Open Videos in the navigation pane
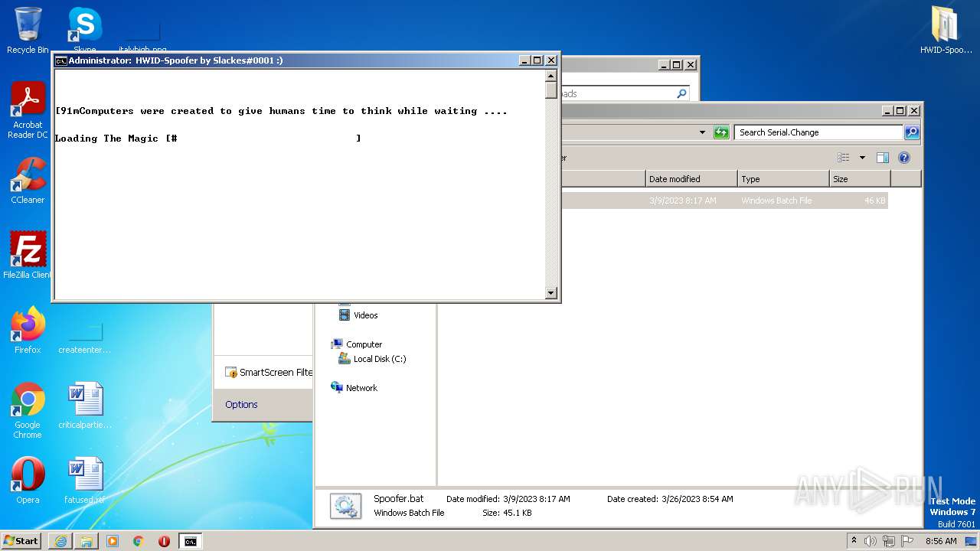This screenshot has height=551, width=980. (358, 315)
